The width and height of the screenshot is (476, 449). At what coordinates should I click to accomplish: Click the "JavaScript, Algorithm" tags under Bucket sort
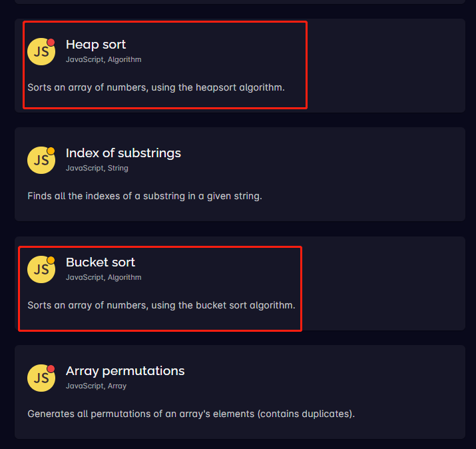point(103,278)
